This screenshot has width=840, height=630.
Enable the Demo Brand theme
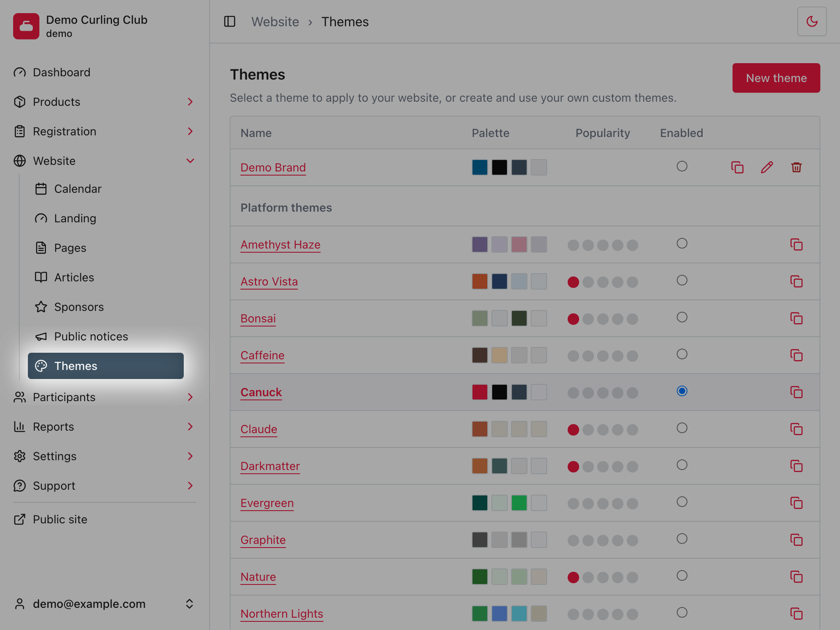pyautogui.click(x=682, y=166)
